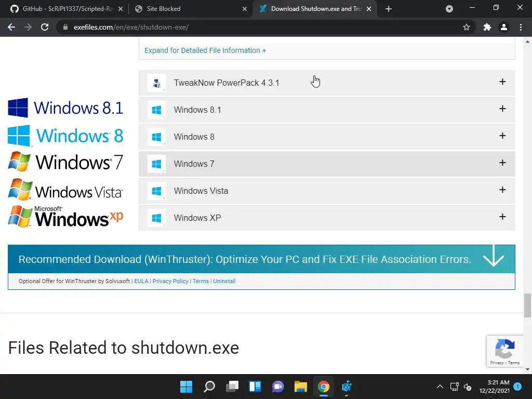Click the address bar URL

tap(131, 27)
